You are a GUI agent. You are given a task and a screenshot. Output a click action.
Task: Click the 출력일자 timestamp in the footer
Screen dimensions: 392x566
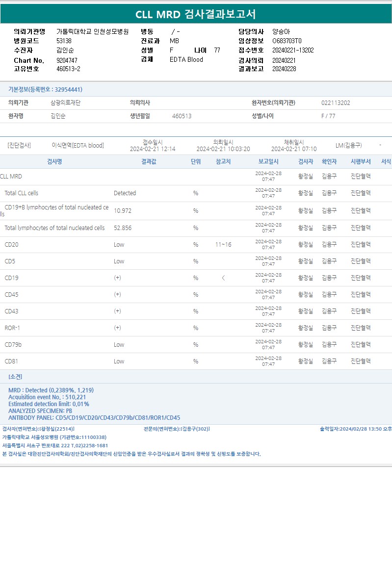(355, 429)
